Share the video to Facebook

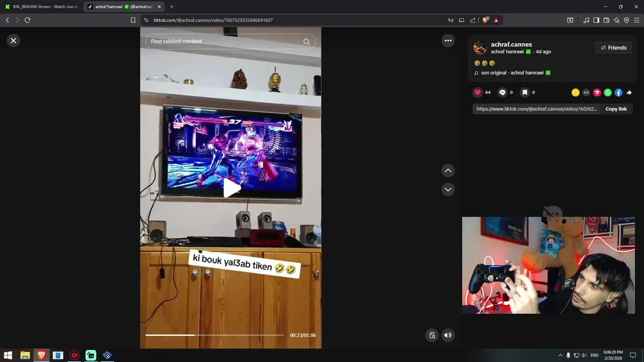618,93
